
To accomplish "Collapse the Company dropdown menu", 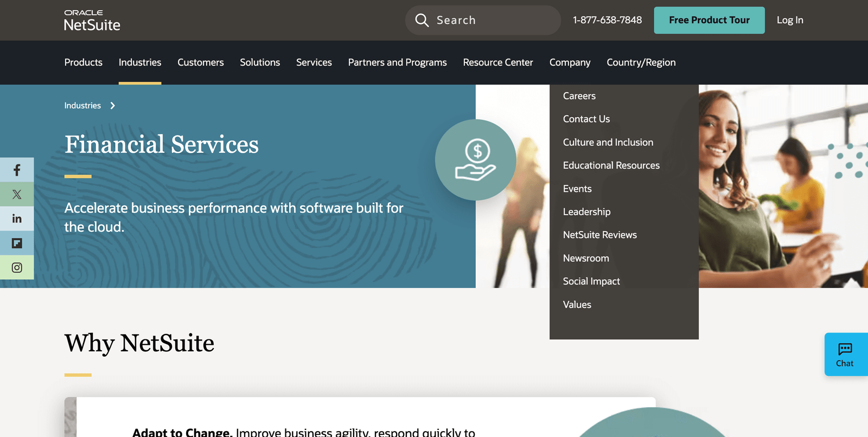I will click(570, 62).
